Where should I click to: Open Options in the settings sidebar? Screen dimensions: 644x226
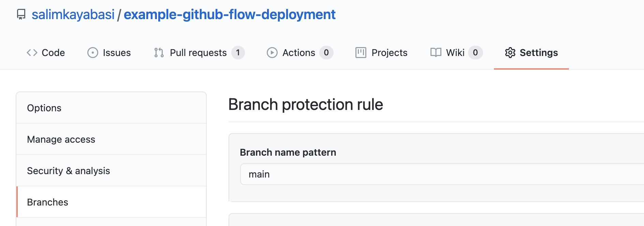(111, 108)
